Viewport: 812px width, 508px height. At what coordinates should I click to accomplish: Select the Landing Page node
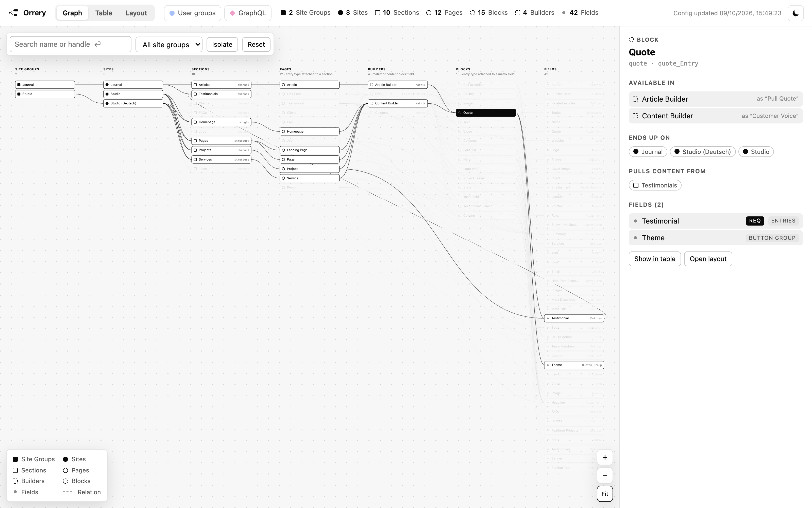(x=309, y=150)
